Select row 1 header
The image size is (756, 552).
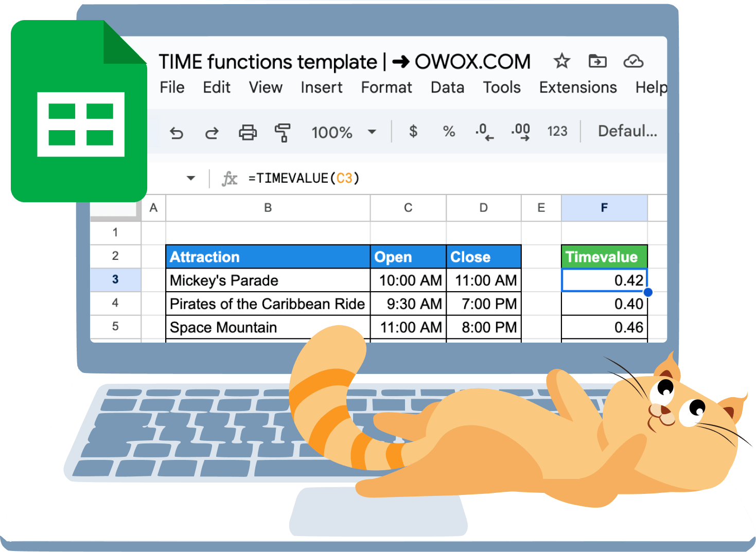pyautogui.click(x=115, y=233)
